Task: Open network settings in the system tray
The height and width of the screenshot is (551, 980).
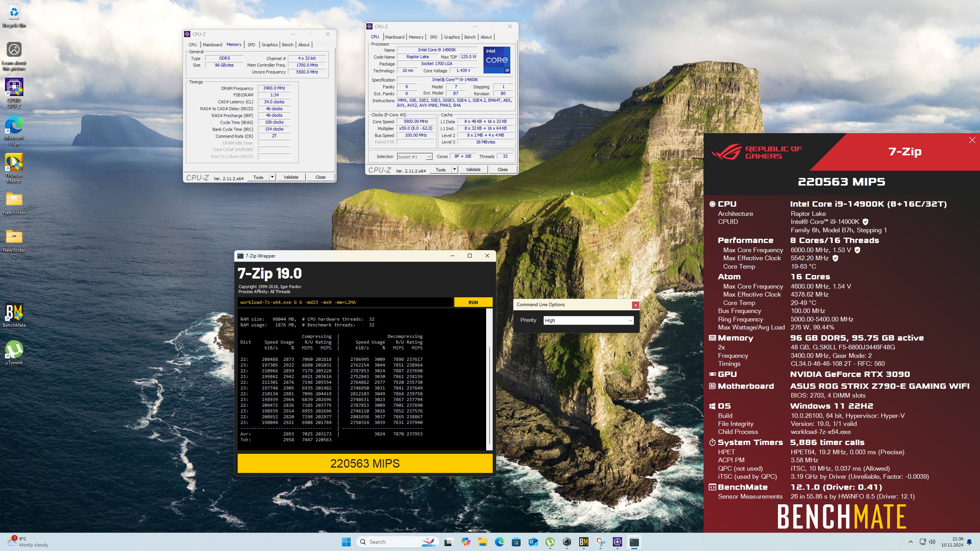Action: point(923,542)
